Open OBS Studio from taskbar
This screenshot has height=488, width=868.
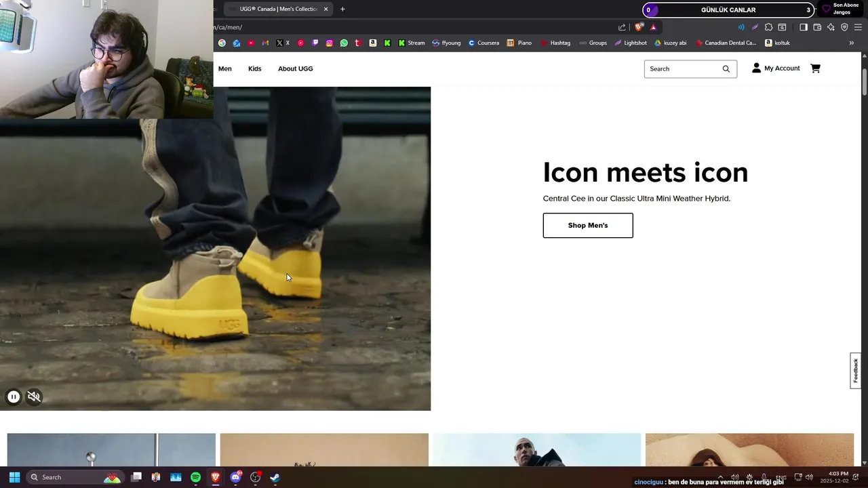pyautogui.click(x=255, y=477)
